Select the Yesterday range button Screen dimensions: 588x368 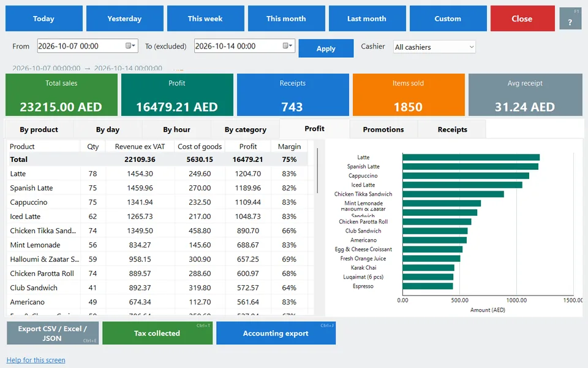[x=125, y=18]
